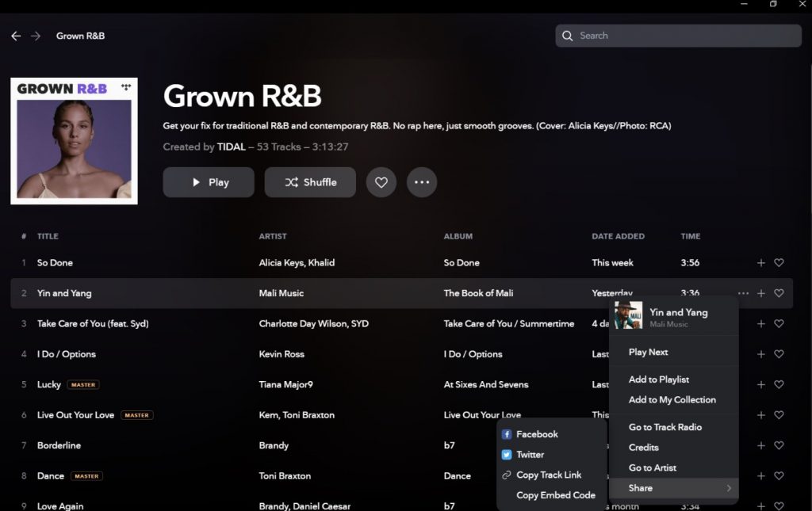Favorite the track Dance
This screenshot has width=812, height=511.
pyautogui.click(x=779, y=476)
